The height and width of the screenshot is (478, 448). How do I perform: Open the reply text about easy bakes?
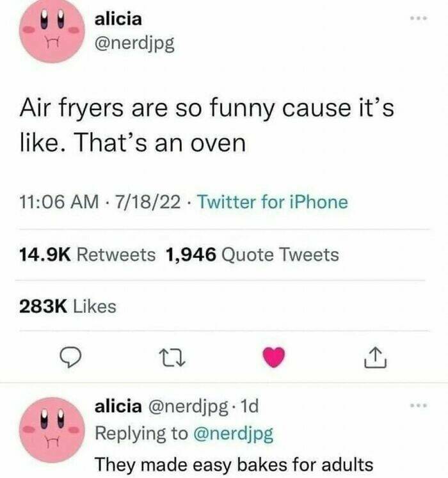234,465
